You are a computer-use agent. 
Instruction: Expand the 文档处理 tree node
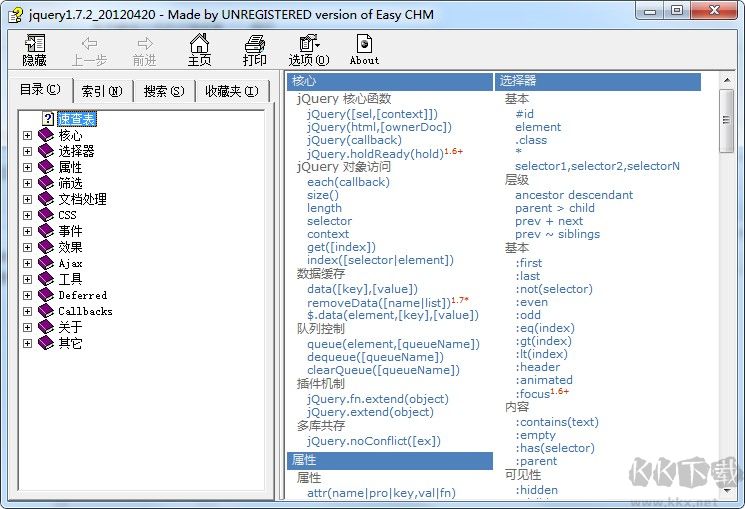(x=28, y=200)
